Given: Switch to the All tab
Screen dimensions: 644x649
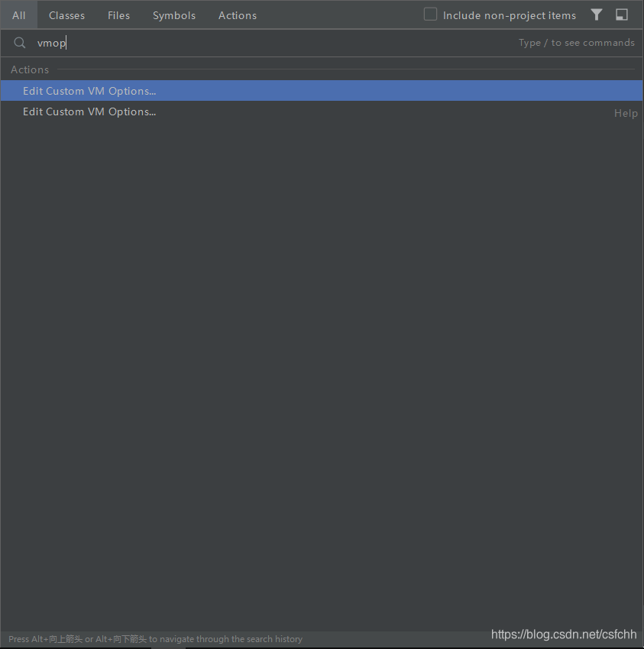Looking at the screenshot, I should pos(18,15).
